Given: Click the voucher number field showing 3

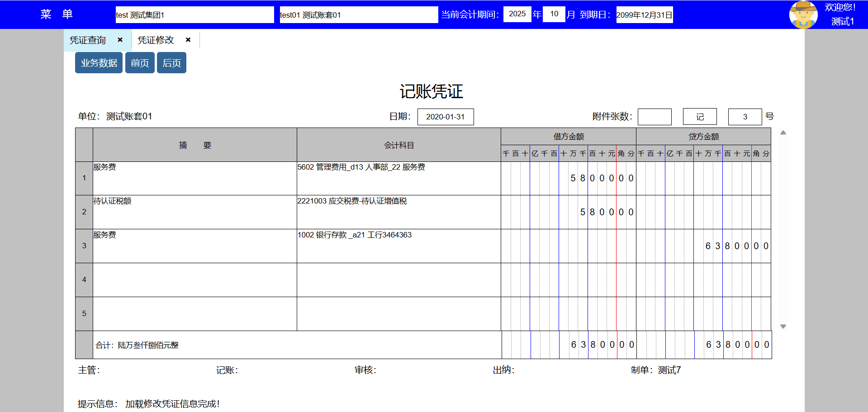Looking at the screenshot, I should click(x=745, y=117).
